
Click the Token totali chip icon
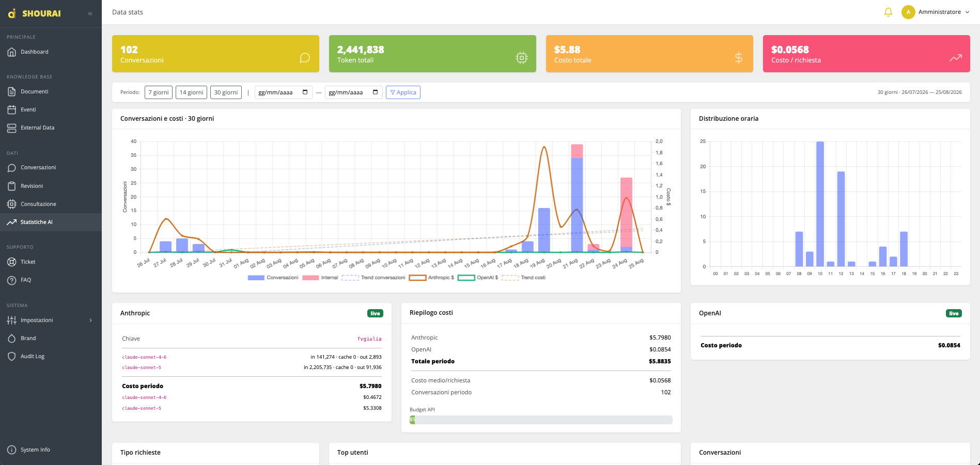pos(522,58)
